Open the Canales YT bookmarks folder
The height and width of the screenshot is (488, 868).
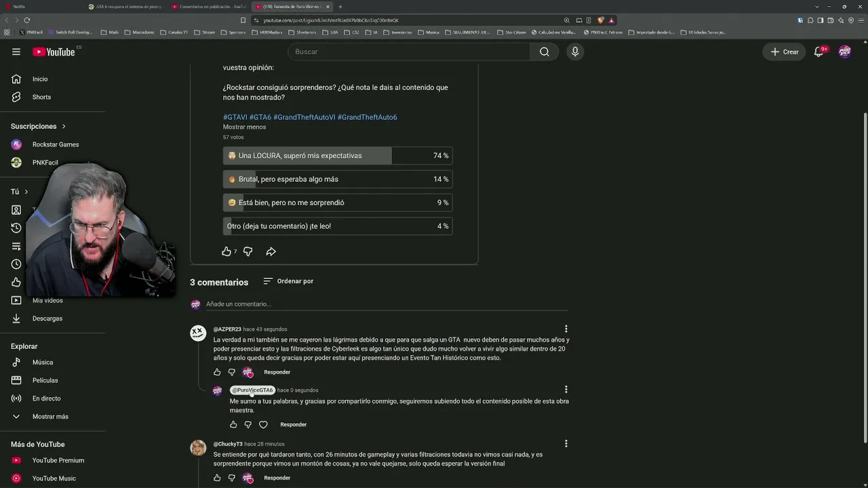174,32
